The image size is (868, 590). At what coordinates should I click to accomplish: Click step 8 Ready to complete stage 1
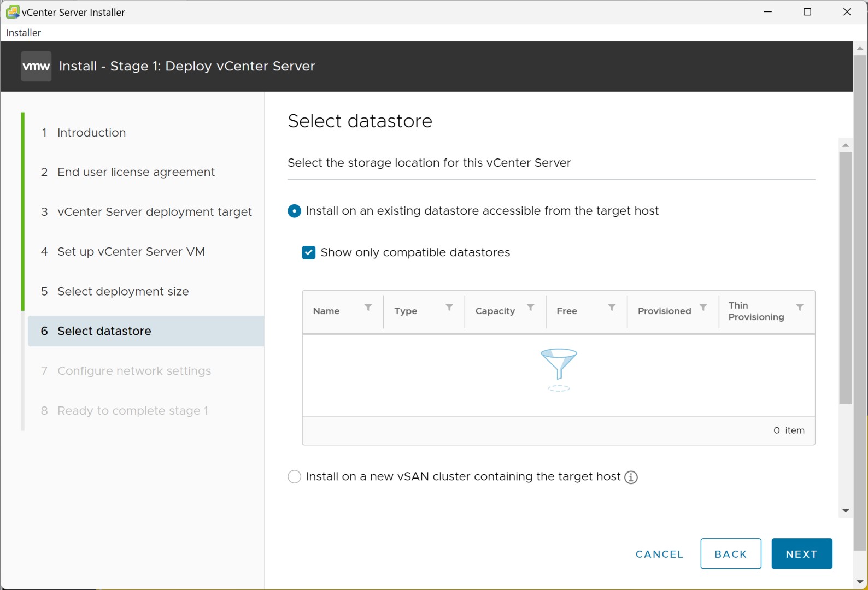pos(133,411)
